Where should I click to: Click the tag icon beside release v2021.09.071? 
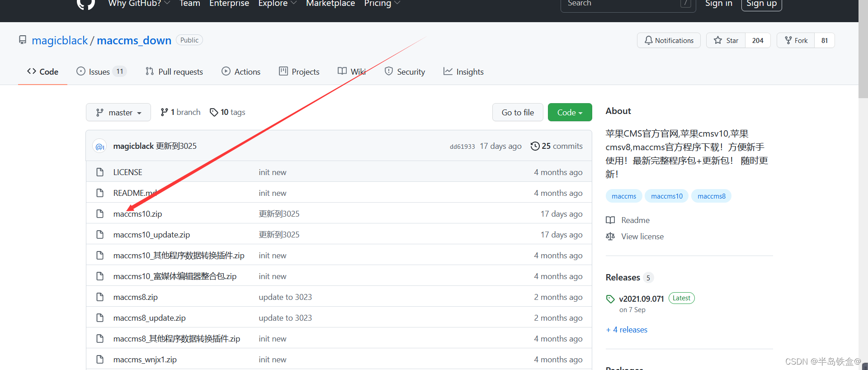coord(610,299)
